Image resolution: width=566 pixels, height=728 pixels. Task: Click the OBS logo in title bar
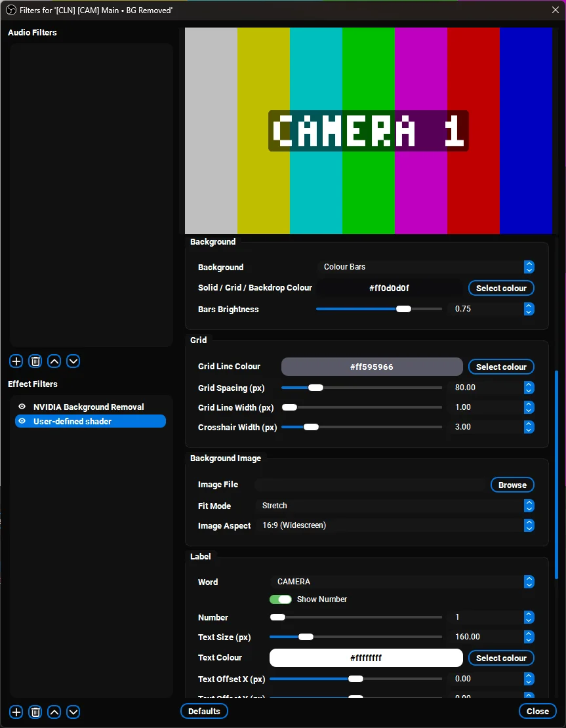click(10, 10)
